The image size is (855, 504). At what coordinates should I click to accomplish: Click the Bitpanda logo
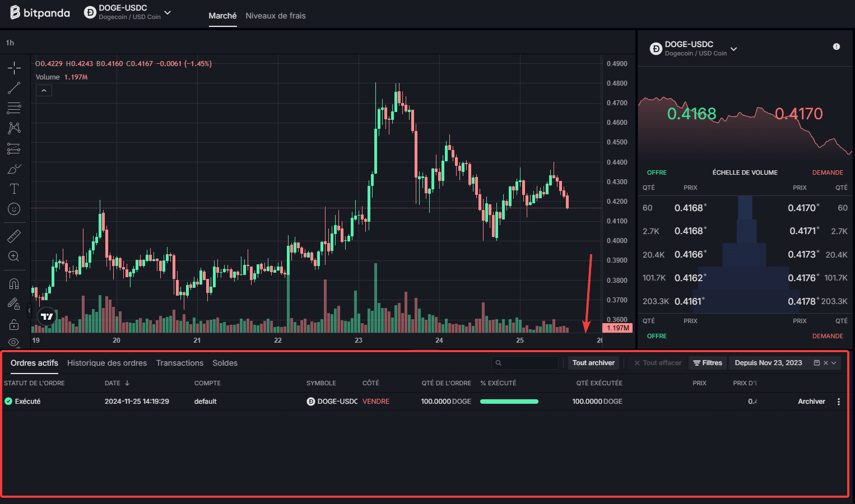40,12
